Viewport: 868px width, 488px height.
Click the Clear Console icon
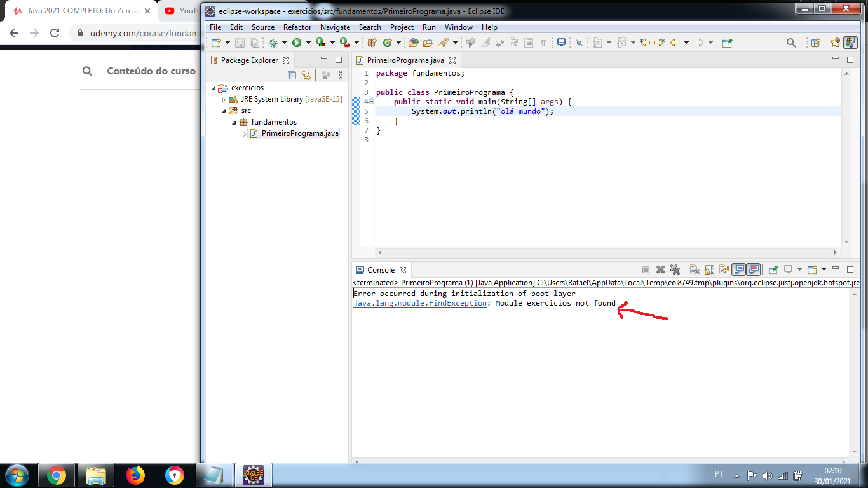coord(695,269)
